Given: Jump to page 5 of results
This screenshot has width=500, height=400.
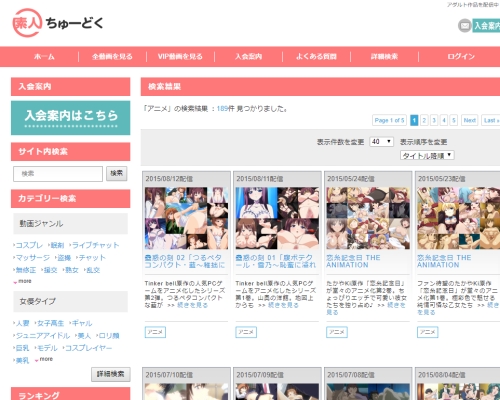Looking at the screenshot, I should [454, 120].
